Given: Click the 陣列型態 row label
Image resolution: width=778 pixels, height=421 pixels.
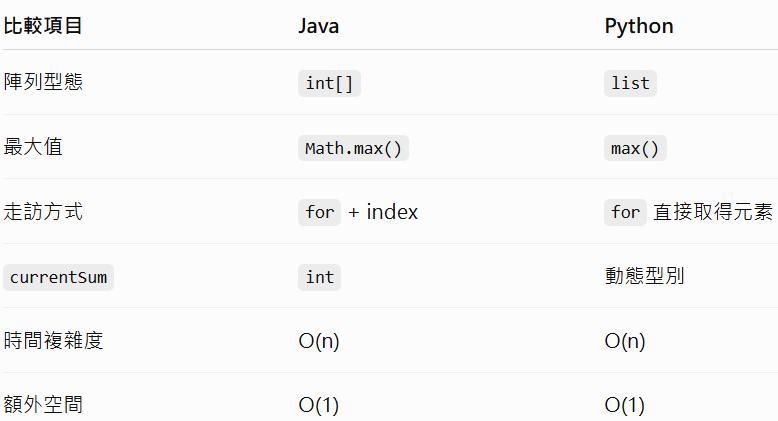Looking at the screenshot, I should (x=43, y=82).
